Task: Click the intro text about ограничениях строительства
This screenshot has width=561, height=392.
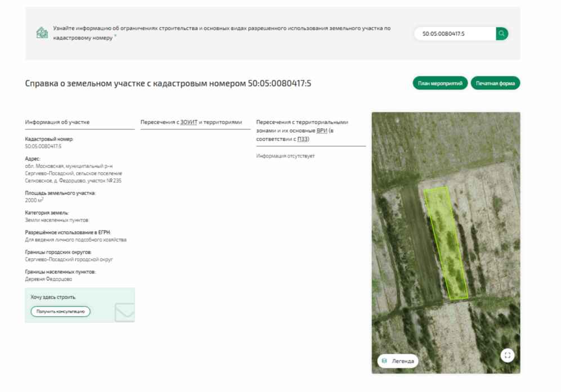Action: point(222,33)
